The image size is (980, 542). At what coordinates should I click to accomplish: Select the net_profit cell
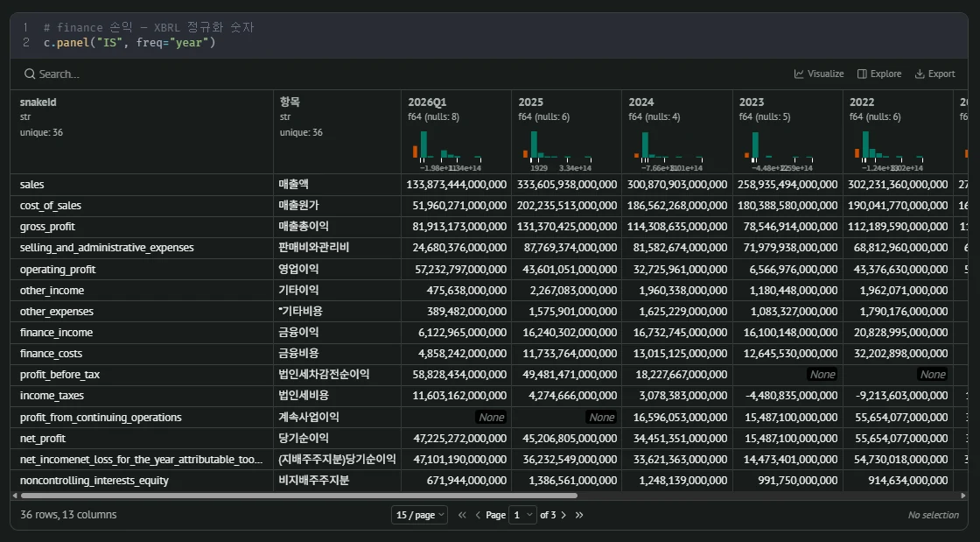[142, 439]
